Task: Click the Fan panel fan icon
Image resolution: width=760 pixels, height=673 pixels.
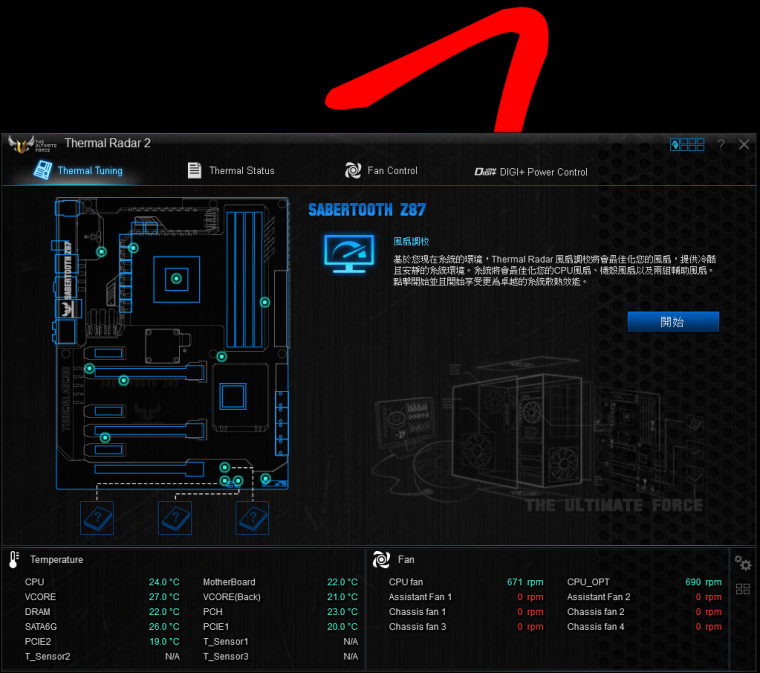Action: [381, 560]
